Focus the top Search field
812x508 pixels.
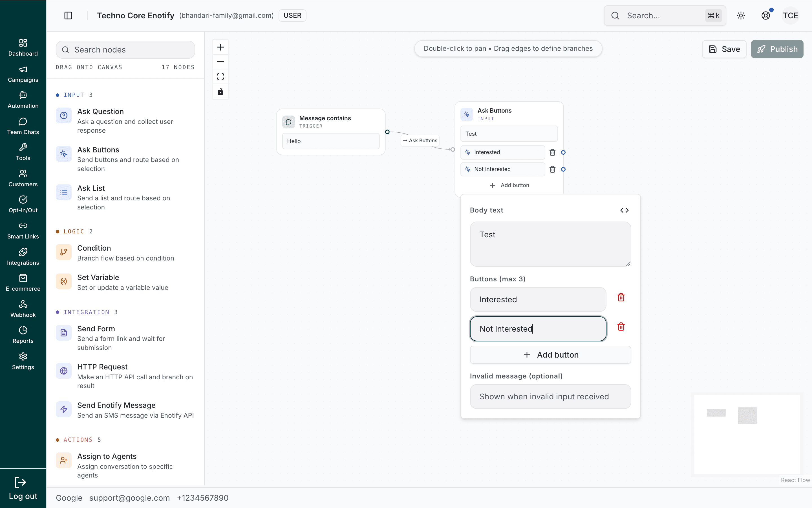click(665, 16)
